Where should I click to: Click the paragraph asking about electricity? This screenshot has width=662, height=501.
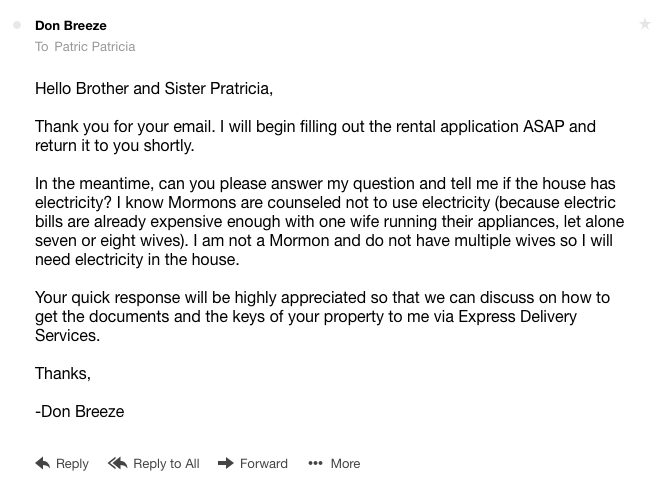click(329, 222)
